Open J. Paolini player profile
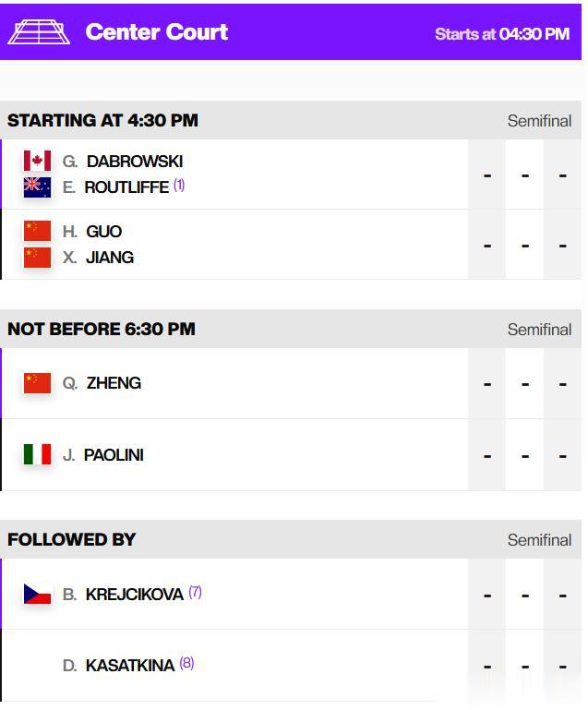 [x=102, y=454]
